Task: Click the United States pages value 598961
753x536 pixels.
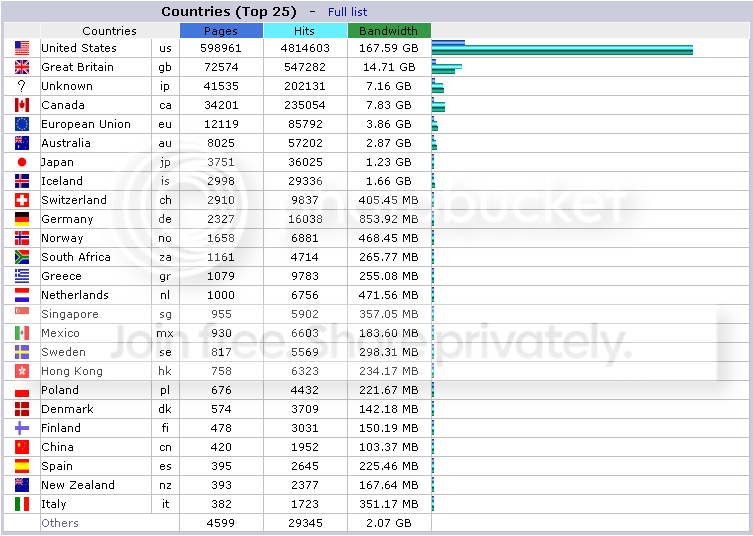Action: [221, 49]
